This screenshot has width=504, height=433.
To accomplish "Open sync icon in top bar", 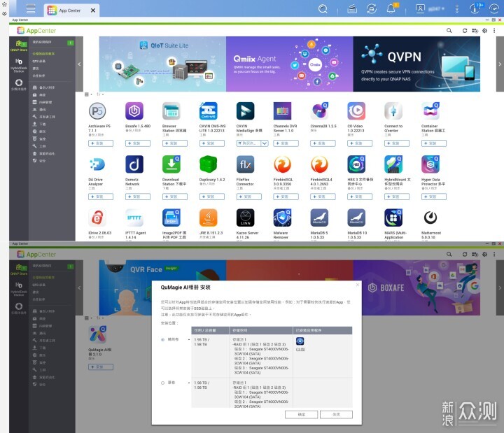I will (x=372, y=9).
